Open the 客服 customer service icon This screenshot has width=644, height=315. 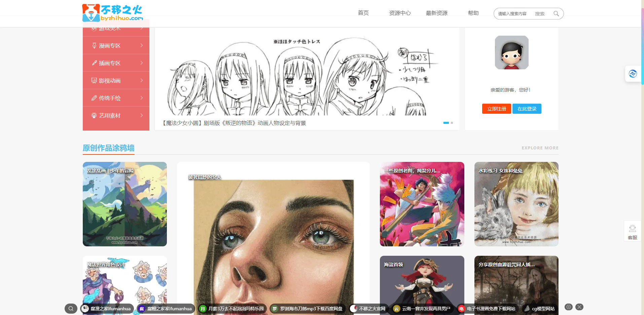tap(632, 232)
